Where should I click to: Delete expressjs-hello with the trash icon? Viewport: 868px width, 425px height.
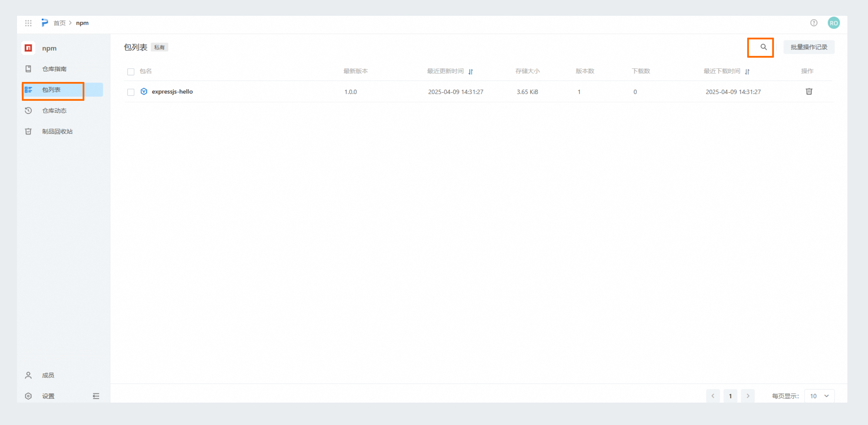click(x=809, y=91)
